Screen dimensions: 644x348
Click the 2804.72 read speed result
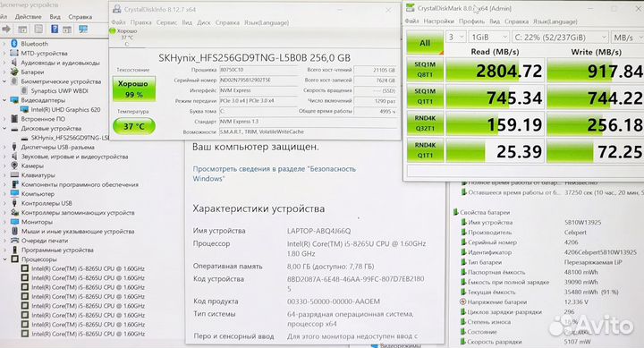click(x=496, y=71)
